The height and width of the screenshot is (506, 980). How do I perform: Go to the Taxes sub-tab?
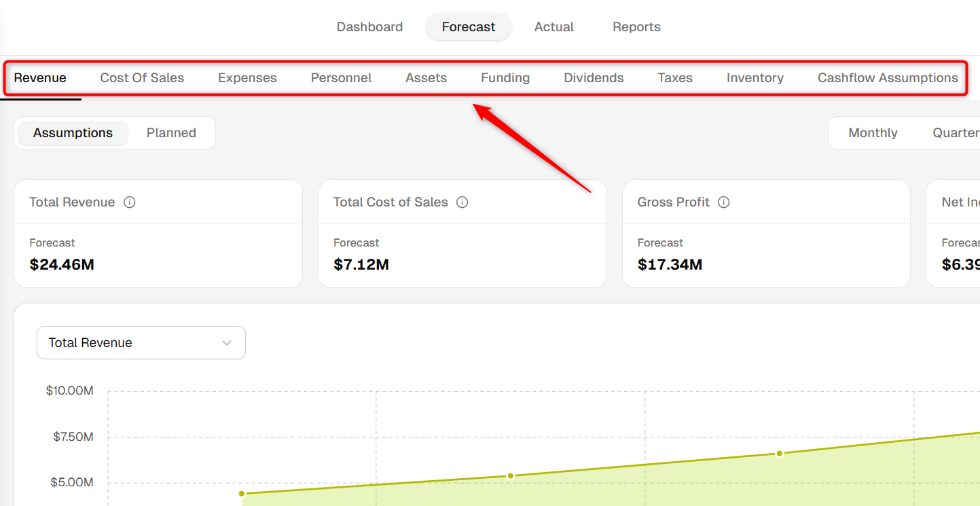click(x=675, y=78)
